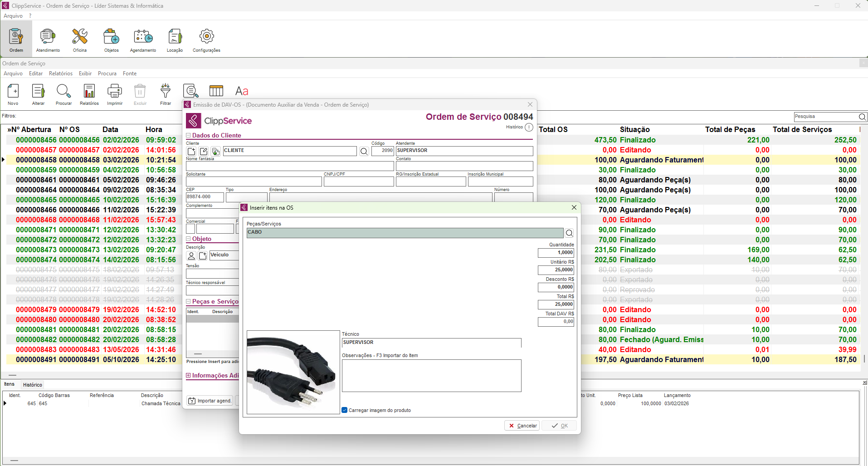Click Cancelar in Inserir itens dialog

click(522, 426)
